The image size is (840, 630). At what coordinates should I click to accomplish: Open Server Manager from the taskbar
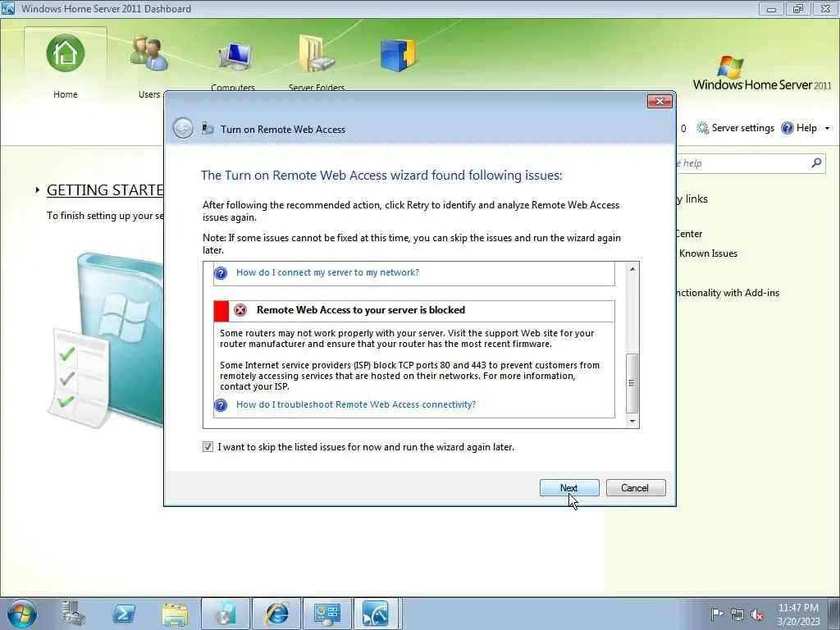pos(73,614)
